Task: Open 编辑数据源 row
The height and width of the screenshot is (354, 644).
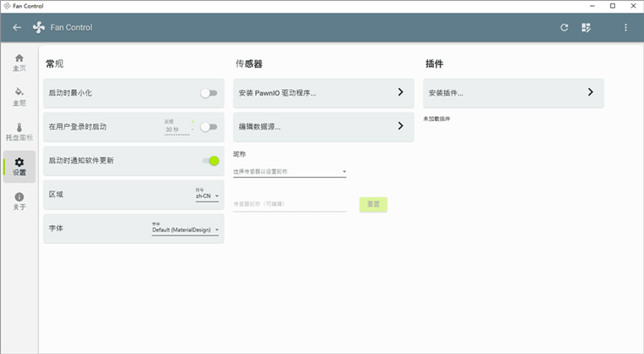Action: click(324, 127)
